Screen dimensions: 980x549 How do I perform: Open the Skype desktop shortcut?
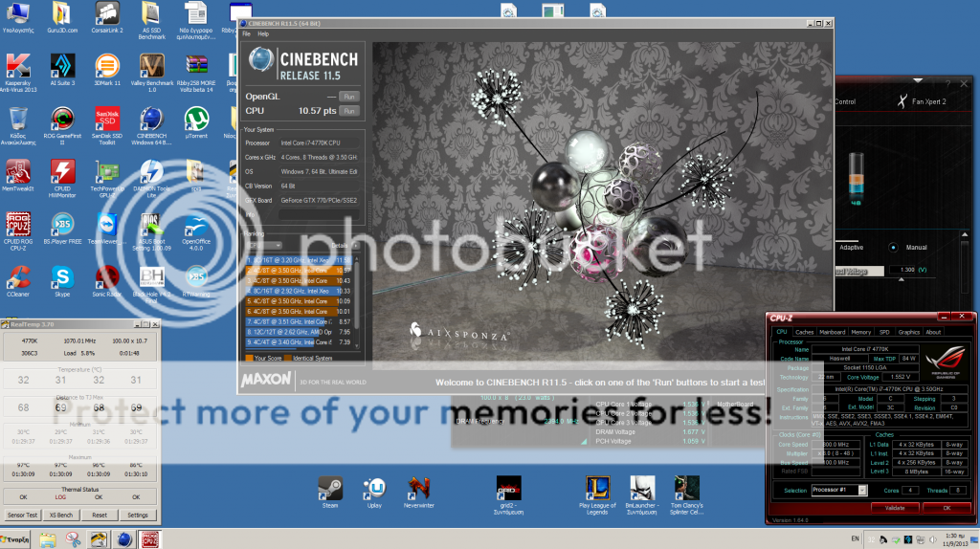coord(62,278)
